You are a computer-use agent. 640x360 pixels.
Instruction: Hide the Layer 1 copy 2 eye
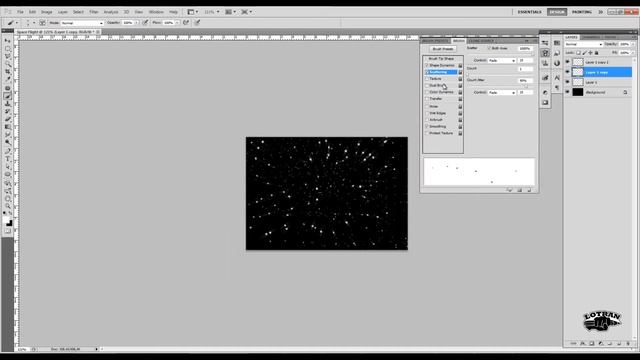567,62
